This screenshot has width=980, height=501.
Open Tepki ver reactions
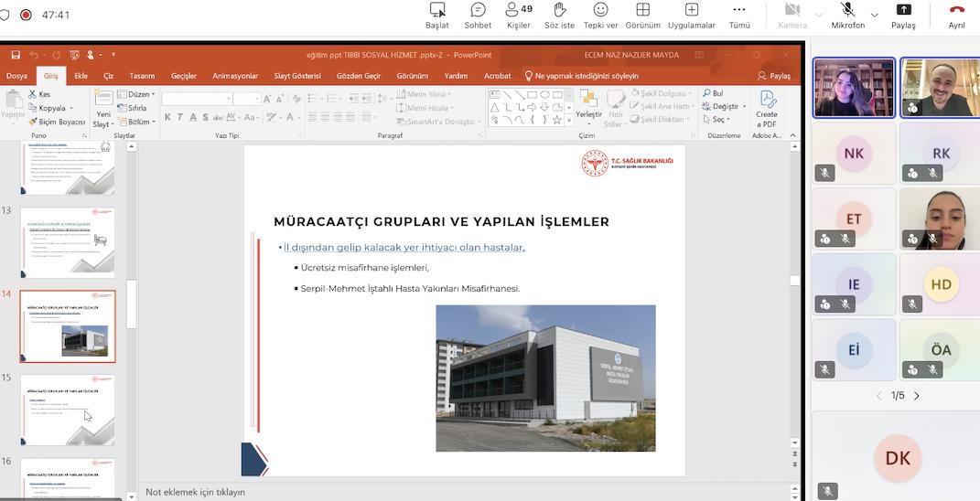600,16
